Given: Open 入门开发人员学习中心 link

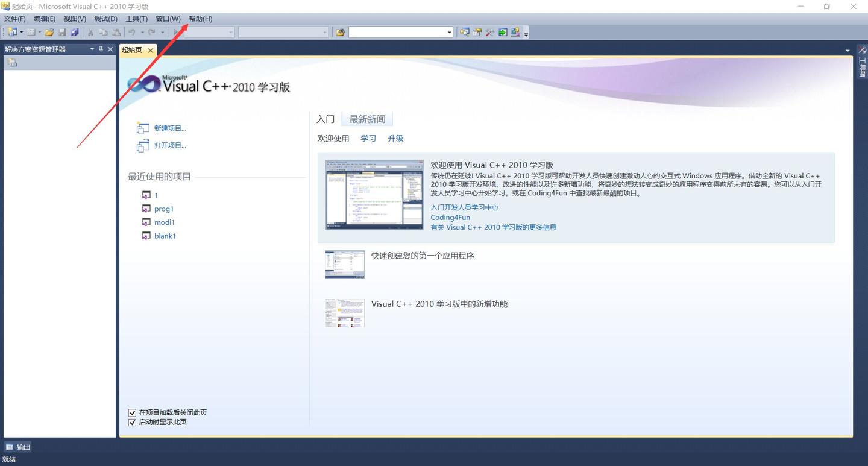Looking at the screenshot, I should pos(465,207).
